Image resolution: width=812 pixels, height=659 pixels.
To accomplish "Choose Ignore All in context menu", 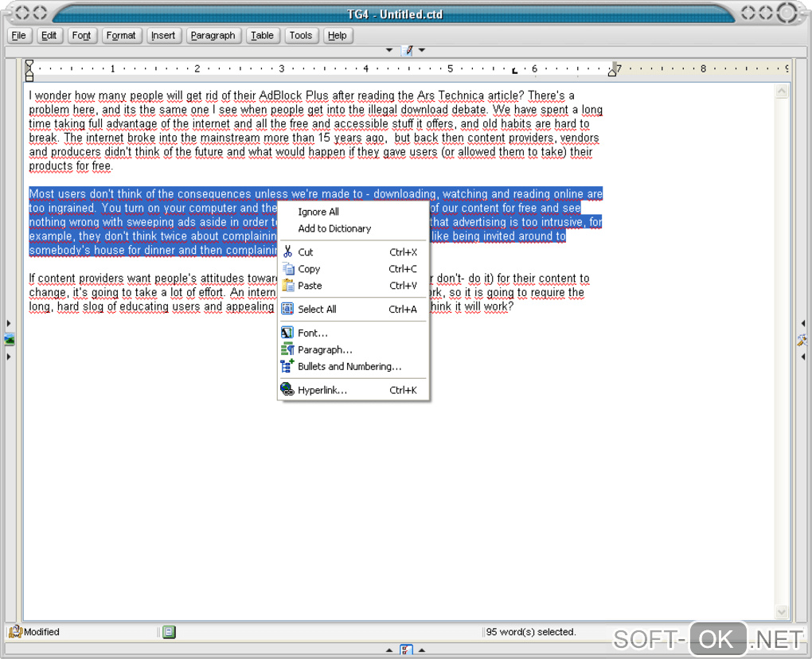I will (353, 212).
